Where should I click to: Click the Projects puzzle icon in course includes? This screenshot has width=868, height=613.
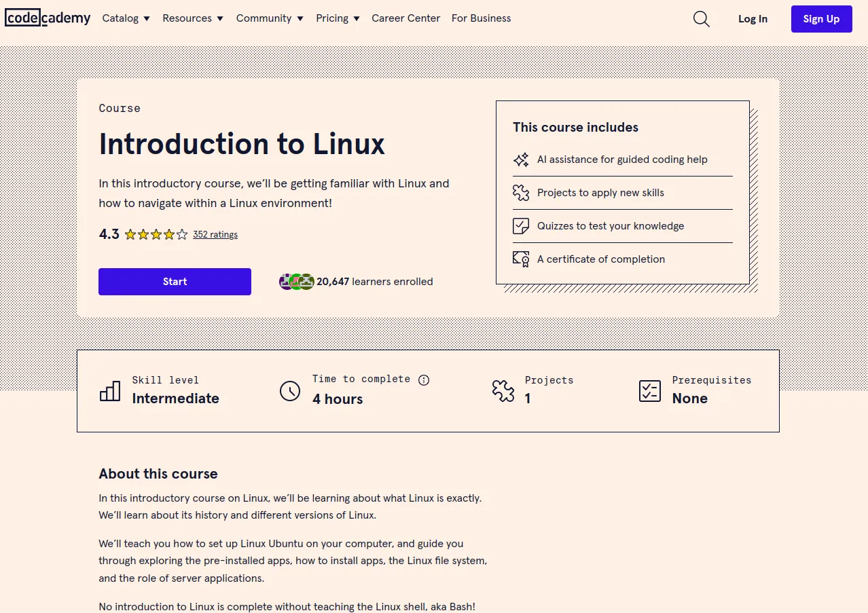(521, 193)
